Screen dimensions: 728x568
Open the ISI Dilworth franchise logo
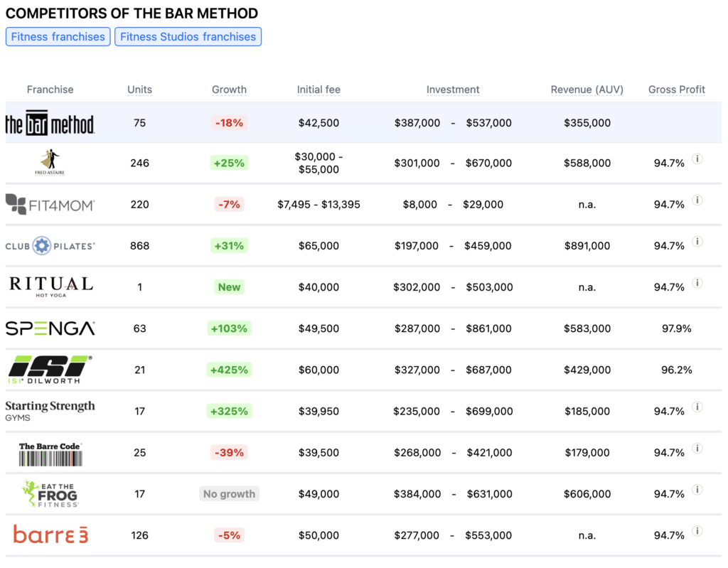[50, 370]
